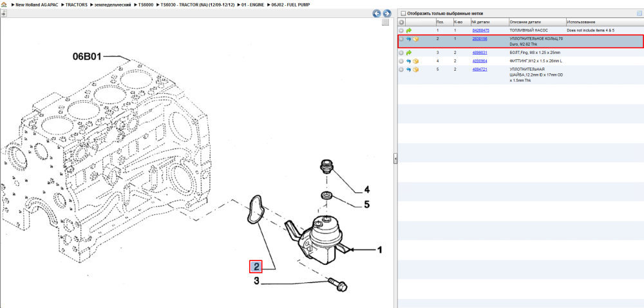
Task: Open the side panel toggle icon under breadcrumbs
Action: (x=4, y=13)
